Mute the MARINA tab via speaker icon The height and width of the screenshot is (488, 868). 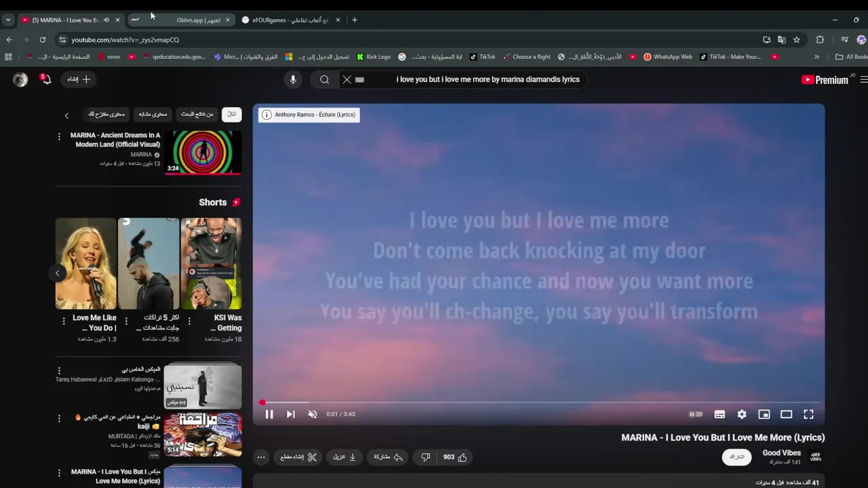point(106,20)
